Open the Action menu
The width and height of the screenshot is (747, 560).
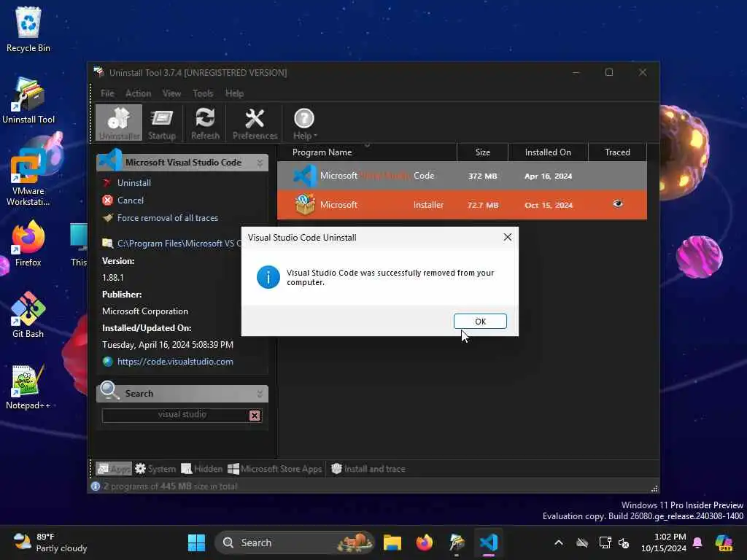coord(138,93)
